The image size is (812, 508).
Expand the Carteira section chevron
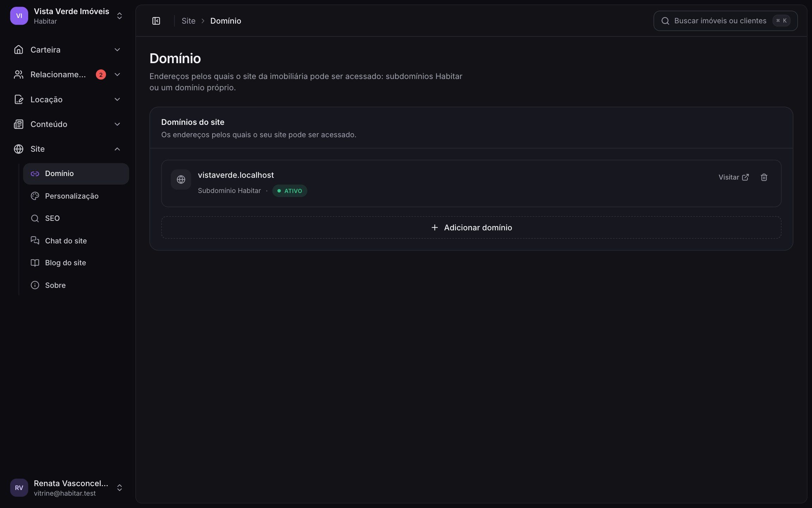117,50
